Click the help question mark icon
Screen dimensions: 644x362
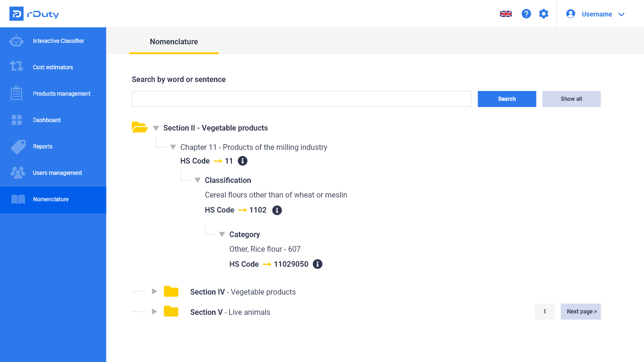click(x=526, y=14)
